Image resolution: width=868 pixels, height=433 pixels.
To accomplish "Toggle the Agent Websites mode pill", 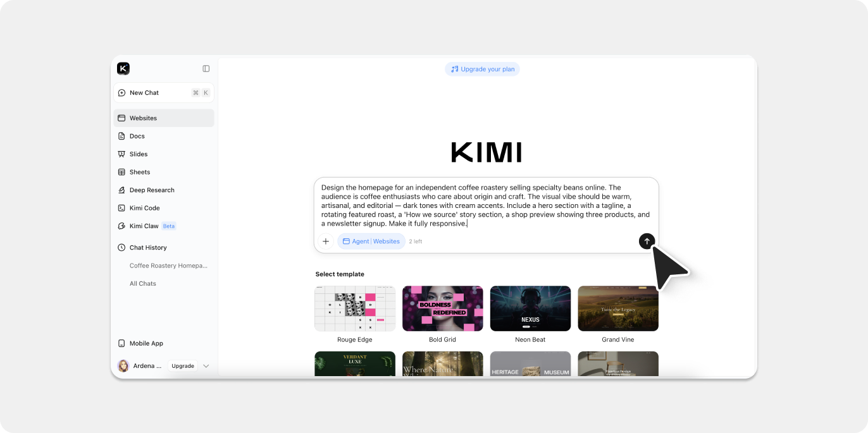I will click(371, 241).
